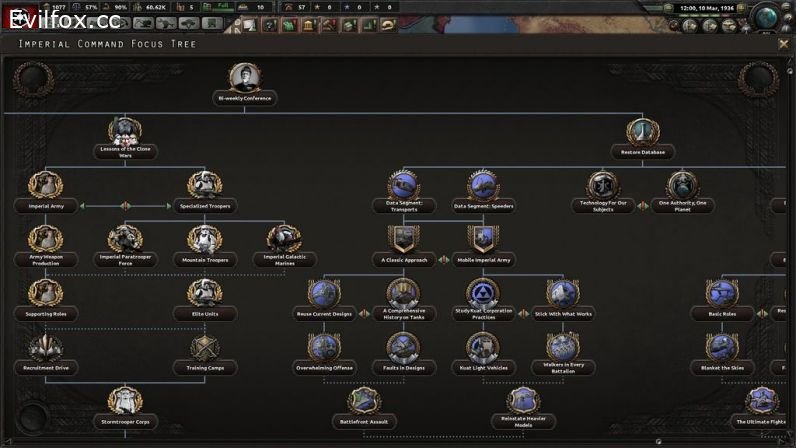
Task: Select the Imperial Galactic Marines focus
Action: [x=283, y=240]
